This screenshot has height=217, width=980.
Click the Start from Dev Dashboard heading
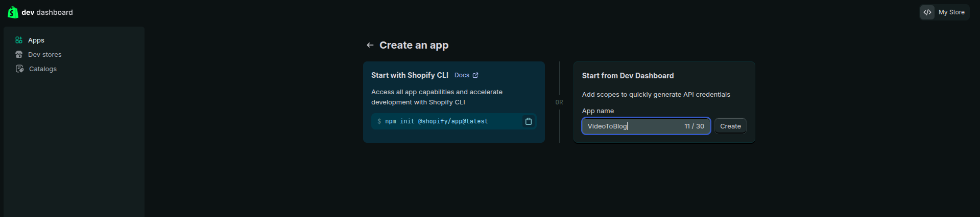click(x=628, y=76)
